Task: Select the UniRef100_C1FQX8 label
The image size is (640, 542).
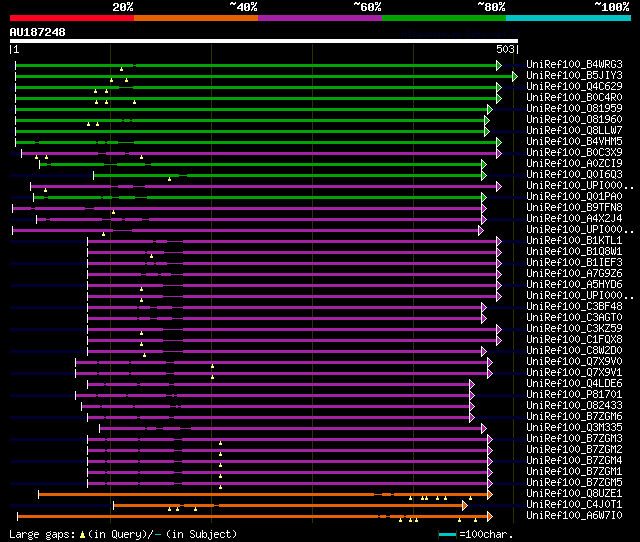Action: tap(574, 340)
